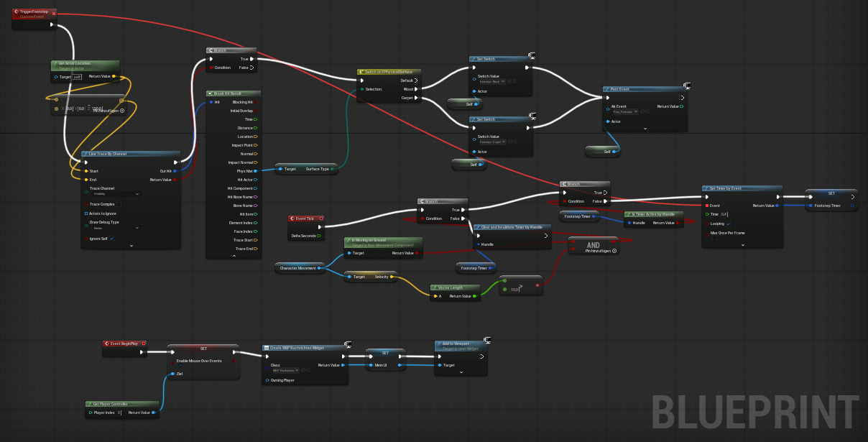This screenshot has height=442, width=868.
Task: Toggle the Looping checkbox on Set Timer
Action: (x=729, y=224)
